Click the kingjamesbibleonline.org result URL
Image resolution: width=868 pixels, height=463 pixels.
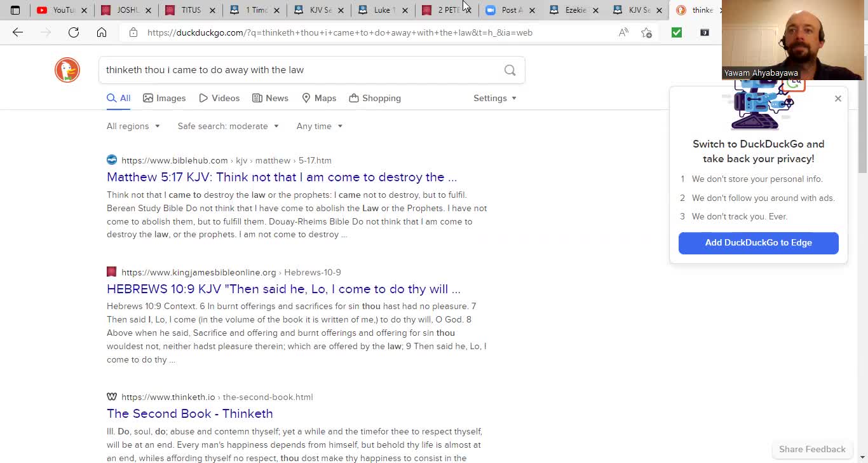[x=231, y=272]
